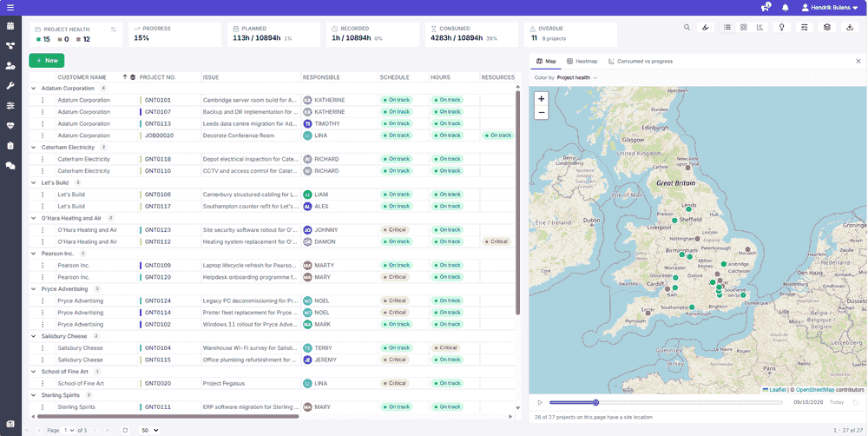Click the save disk icon at sidebar bottom
Screen dimensions: 868x436
click(x=10, y=424)
